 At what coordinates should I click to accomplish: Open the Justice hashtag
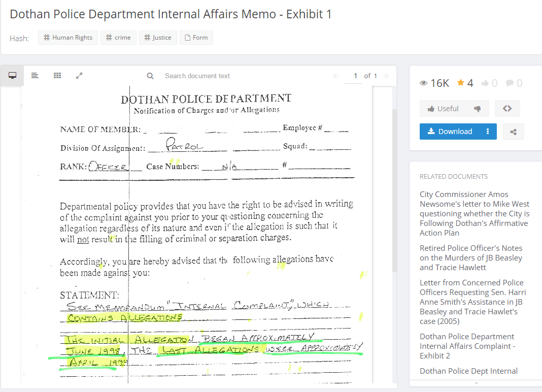coord(158,38)
